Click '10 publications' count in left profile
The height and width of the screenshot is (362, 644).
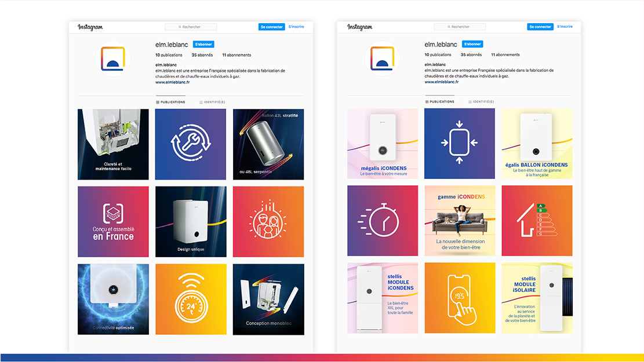click(169, 55)
